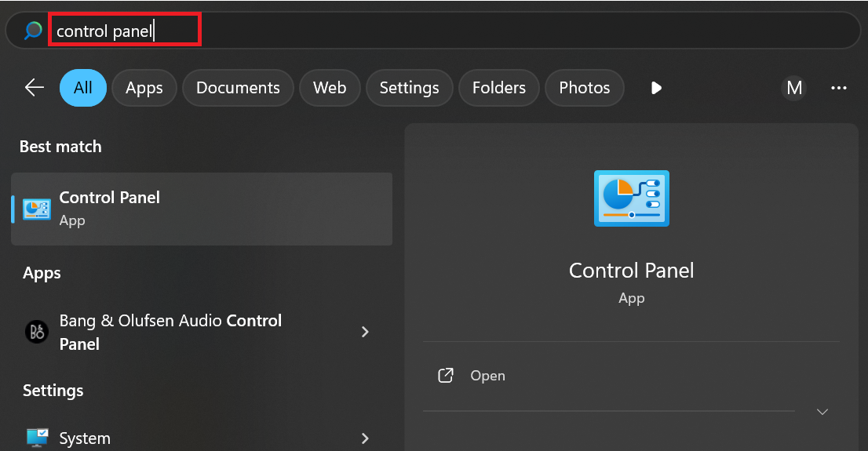The height and width of the screenshot is (451, 868).
Task: Expand Bang & Olufsen Audio Control Panel chevron
Action: pyautogui.click(x=365, y=332)
